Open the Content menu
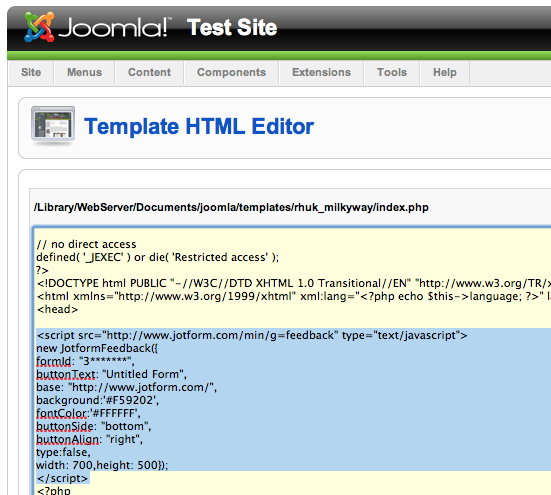The width and height of the screenshot is (551, 495). [x=149, y=72]
